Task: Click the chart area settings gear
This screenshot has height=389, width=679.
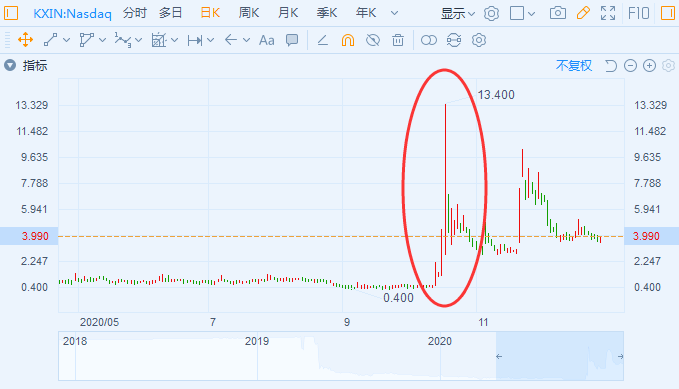Action: tap(669, 66)
